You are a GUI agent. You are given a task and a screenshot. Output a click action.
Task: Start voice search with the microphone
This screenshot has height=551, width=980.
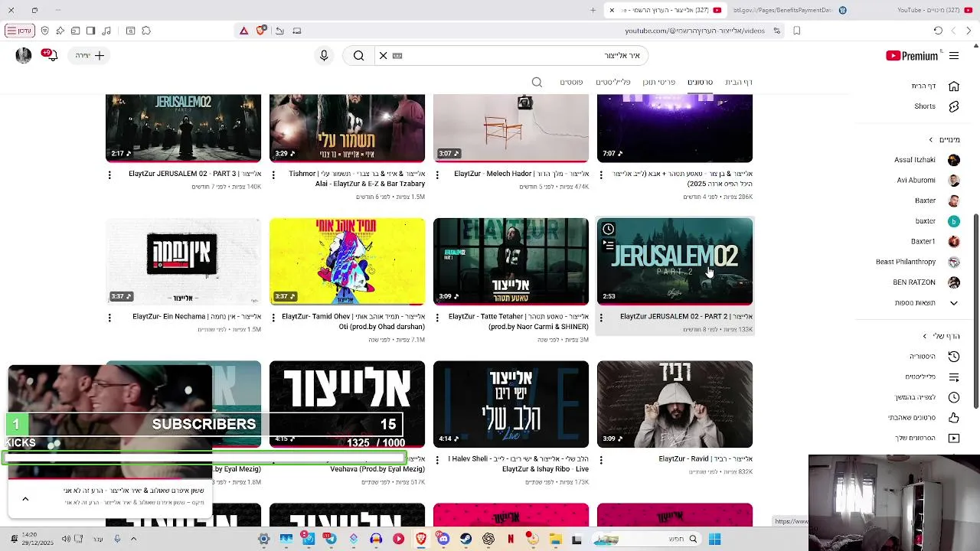pos(324,56)
